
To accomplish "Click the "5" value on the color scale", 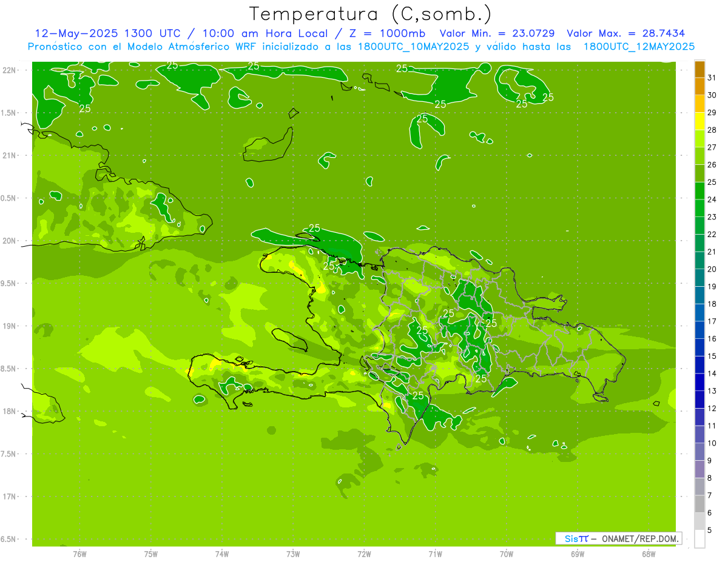I will click(x=710, y=530).
